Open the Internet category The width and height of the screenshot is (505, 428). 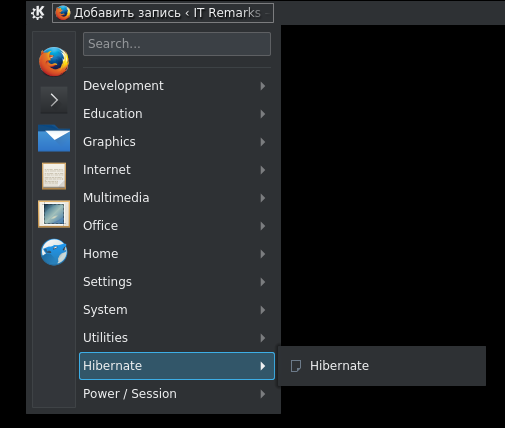coord(177,170)
